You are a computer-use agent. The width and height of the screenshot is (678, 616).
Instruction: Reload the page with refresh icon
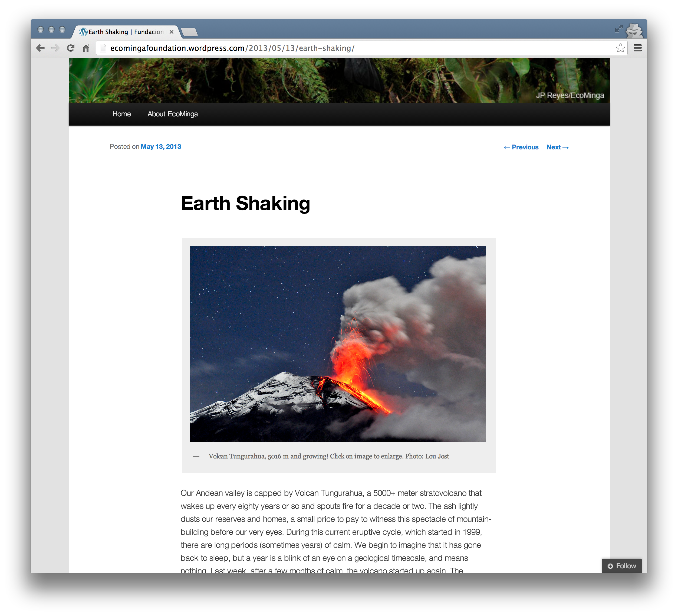(71, 48)
